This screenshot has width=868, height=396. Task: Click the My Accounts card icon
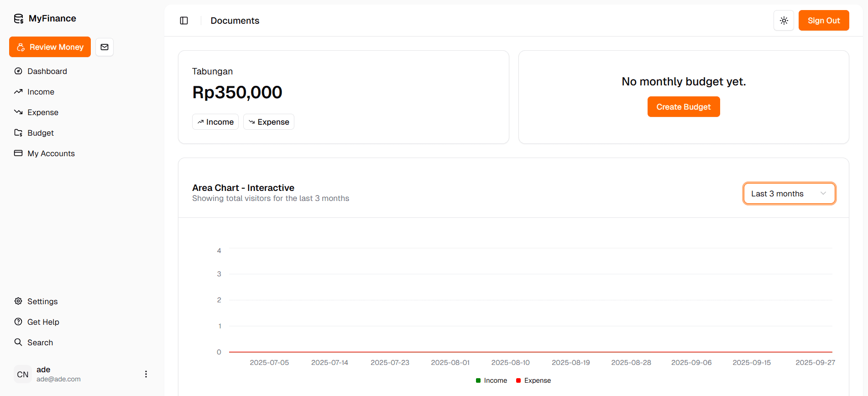[x=18, y=153]
